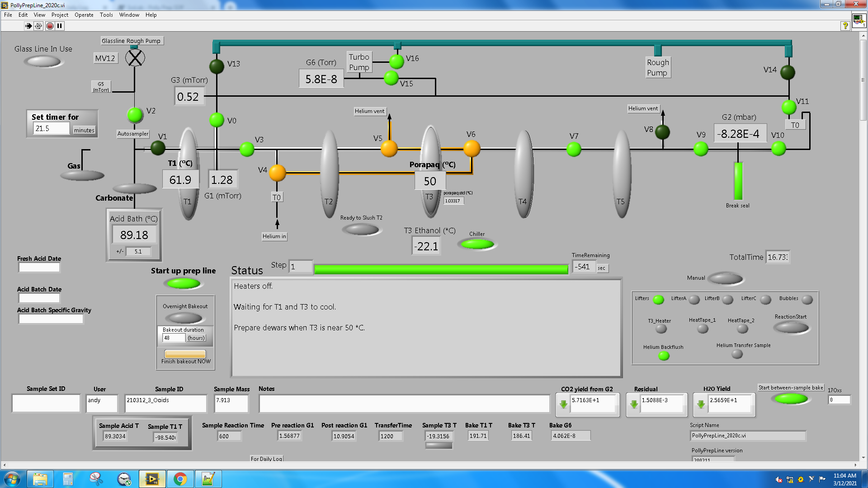868x488 pixels.
Task: Open Chrome from the taskbar
Action: point(180,479)
